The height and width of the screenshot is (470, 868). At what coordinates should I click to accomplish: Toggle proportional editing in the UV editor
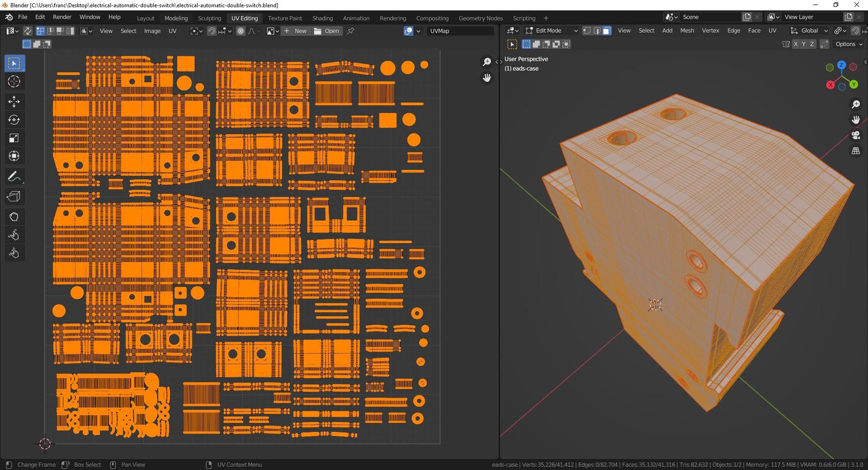241,31
